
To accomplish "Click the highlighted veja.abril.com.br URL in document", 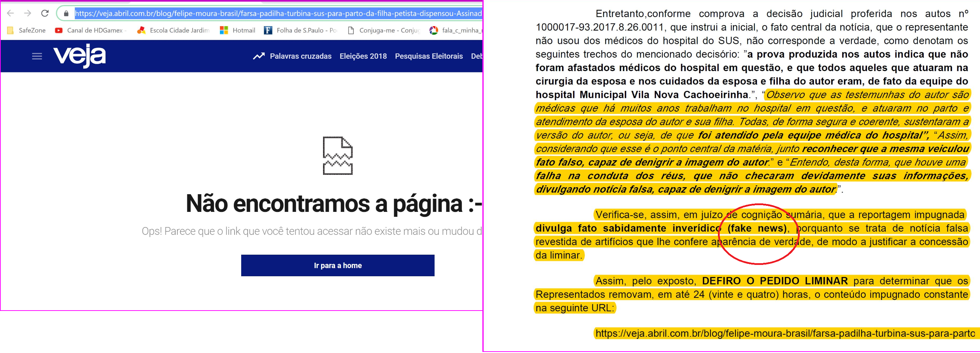I will coord(785,334).
